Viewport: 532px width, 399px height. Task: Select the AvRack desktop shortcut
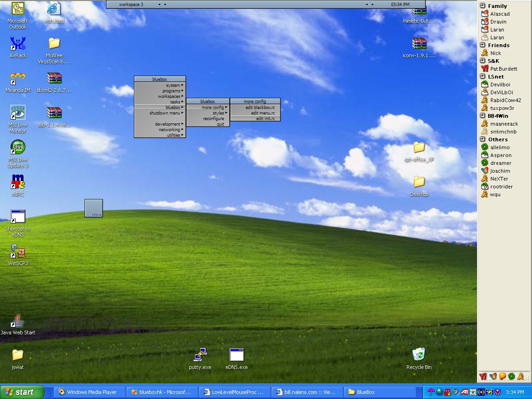coord(18,47)
